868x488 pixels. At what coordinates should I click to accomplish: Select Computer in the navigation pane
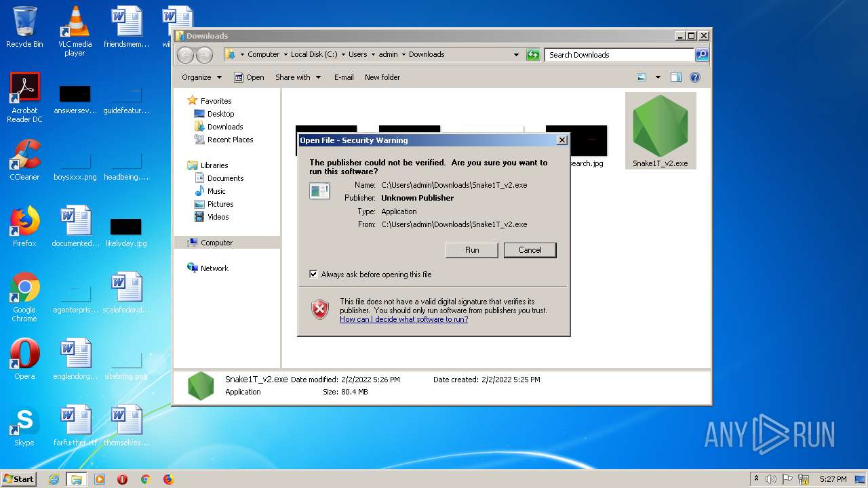[227, 243]
